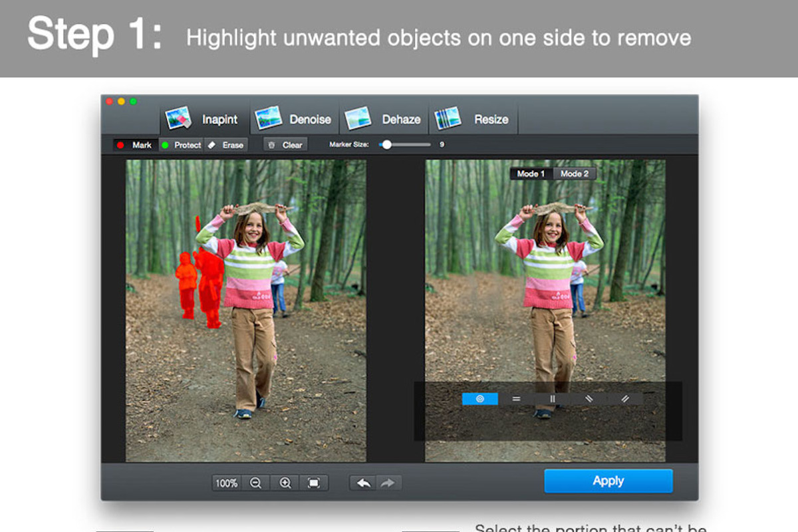Click the Denoise tab picture icon
Image resolution: width=798 pixels, height=532 pixels.
click(x=268, y=118)
